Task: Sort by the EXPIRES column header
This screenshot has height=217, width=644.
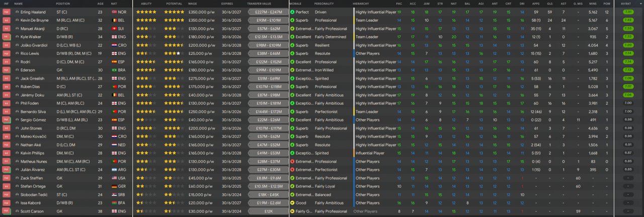Action: pos(227,4)
